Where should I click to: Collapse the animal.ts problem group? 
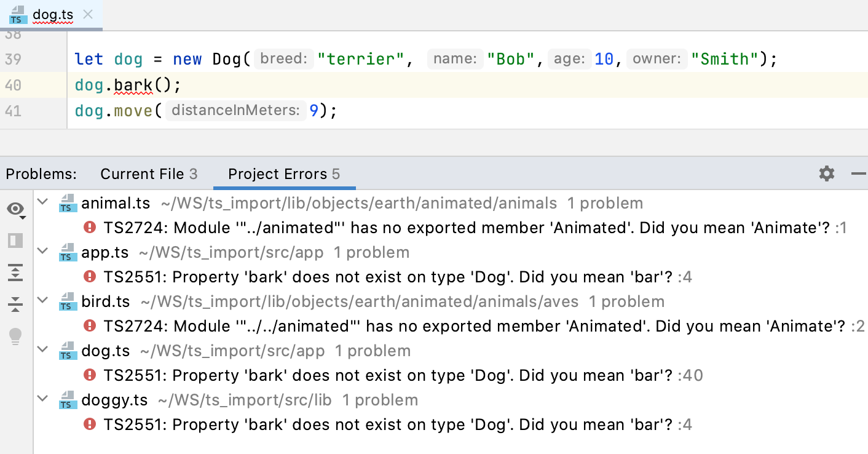[x=42, y=201]
